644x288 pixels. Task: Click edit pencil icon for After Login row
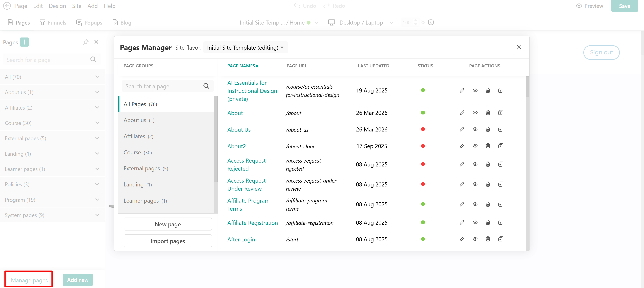[x=462, y=239]
